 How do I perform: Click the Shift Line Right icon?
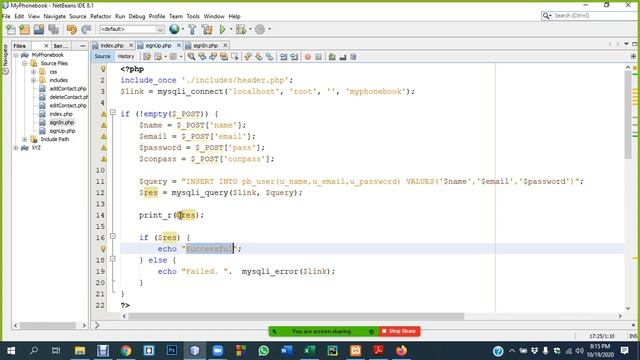click(x=294, y=57)
